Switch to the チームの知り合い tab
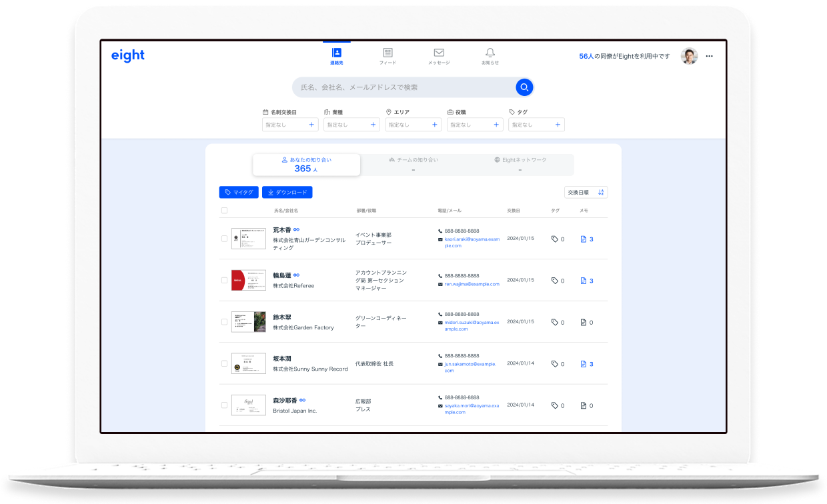 (414, 165)
